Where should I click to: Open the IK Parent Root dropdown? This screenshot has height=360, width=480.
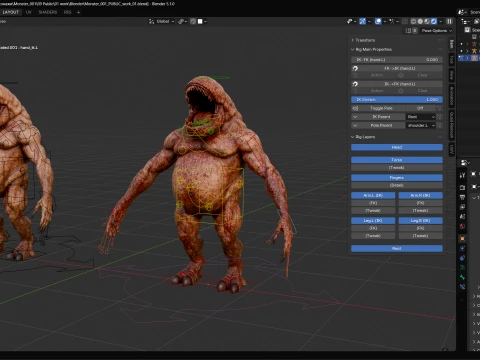[421, 117]
